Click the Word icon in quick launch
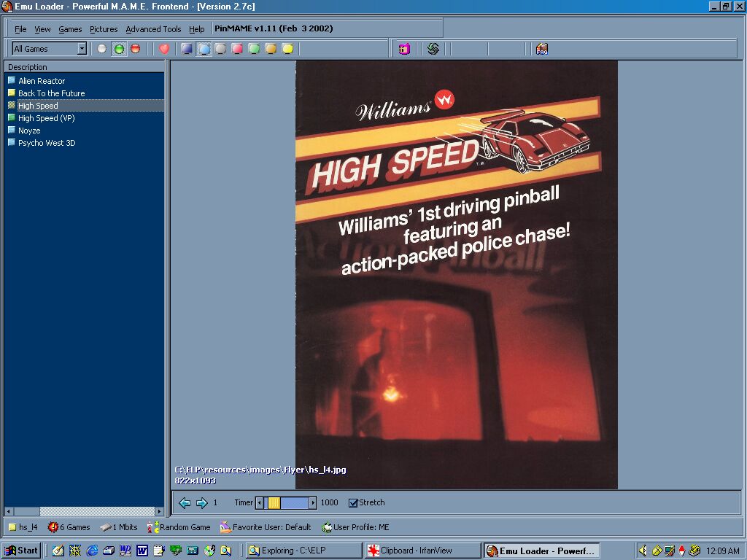Image resolution: width=747 pixels, height=560 pixels. (142, 551)
